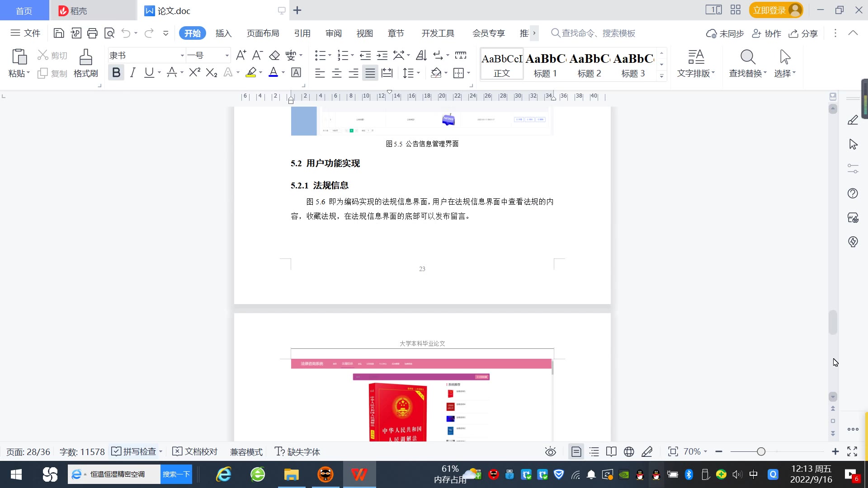Toggle spell check (拼写检查) in status bar
The height and width of the screenshot is (488, 868).
click(135, 451)
